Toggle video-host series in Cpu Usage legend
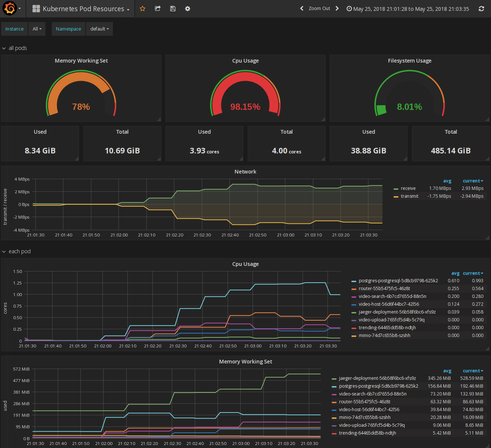This screenshot has width=491, height=448. pos(389,304)
